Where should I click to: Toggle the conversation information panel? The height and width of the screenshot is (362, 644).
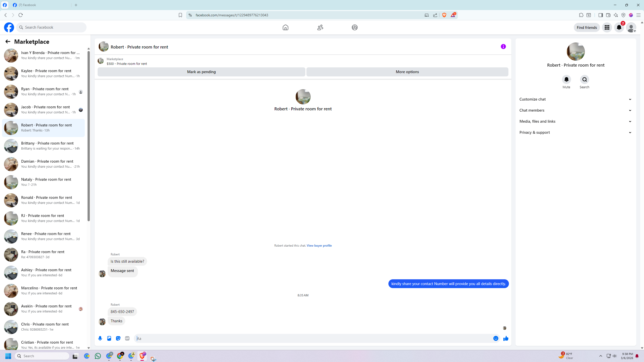503,47
